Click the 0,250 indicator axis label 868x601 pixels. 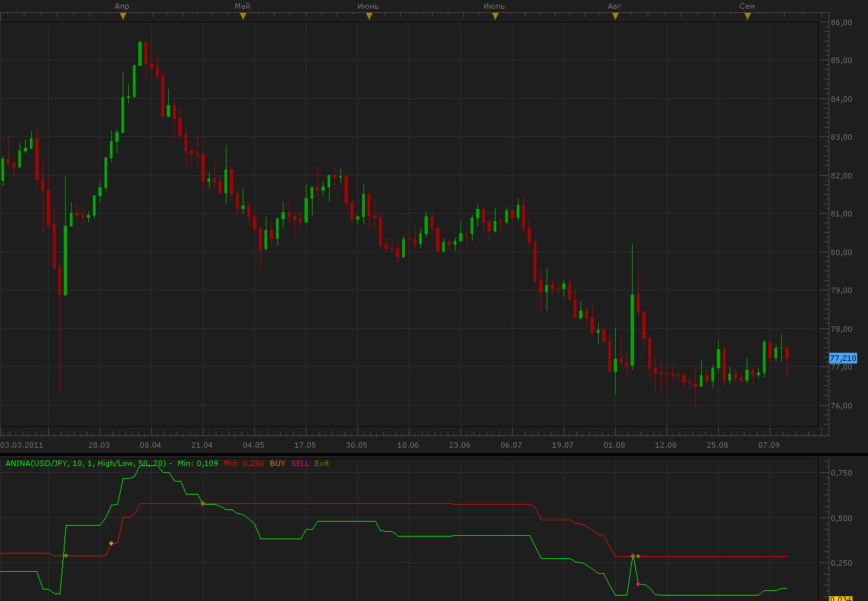(841, 563)
